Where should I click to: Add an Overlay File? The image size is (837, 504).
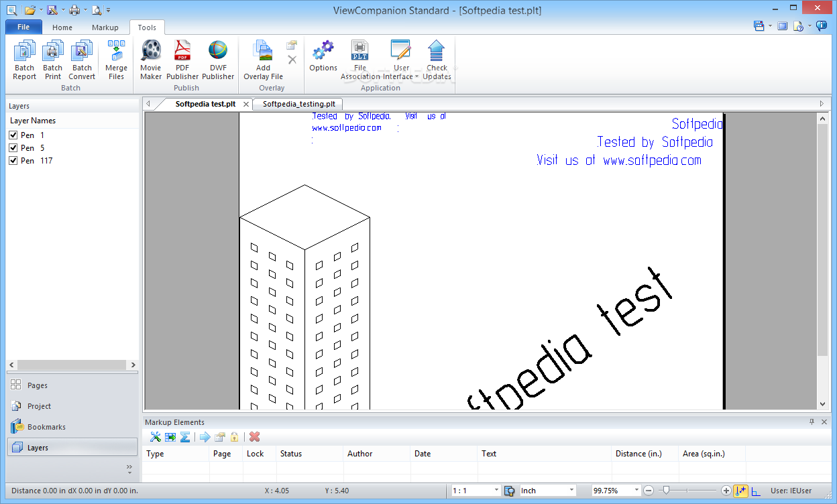coord(264,60)
